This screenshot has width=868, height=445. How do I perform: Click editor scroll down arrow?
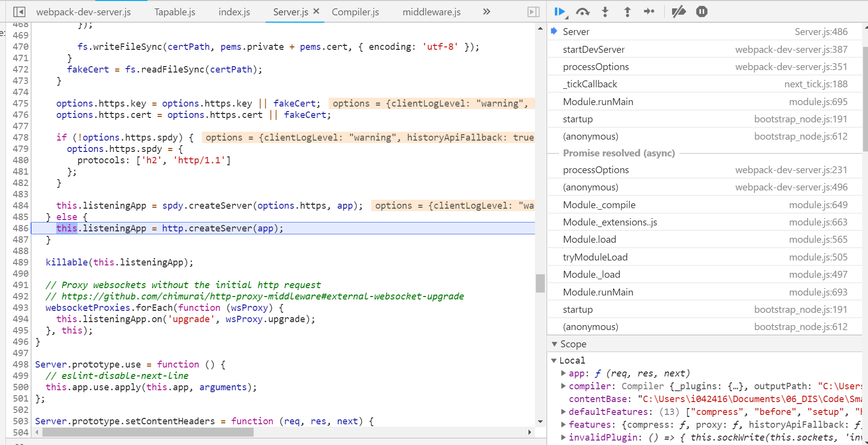[540, 421]
